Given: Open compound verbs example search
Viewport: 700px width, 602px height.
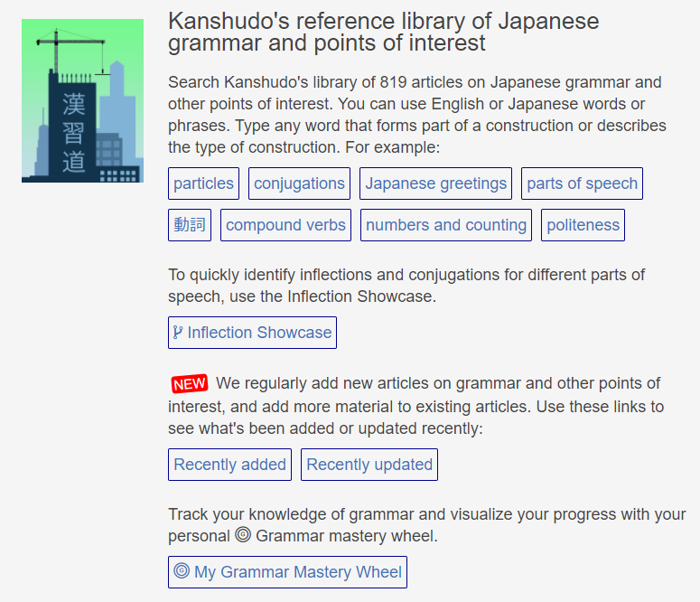Looking at the screenshot, I should click(285, 225).
